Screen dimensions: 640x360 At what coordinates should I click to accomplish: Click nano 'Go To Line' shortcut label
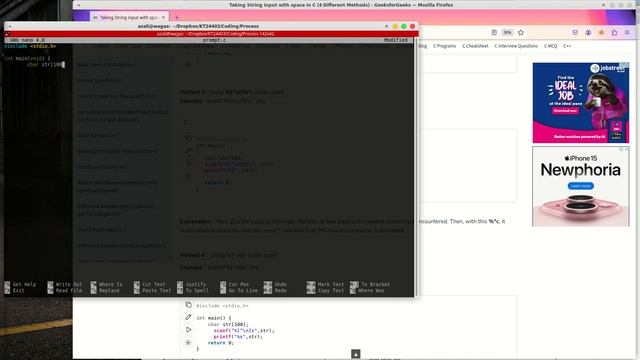[243, 291]
